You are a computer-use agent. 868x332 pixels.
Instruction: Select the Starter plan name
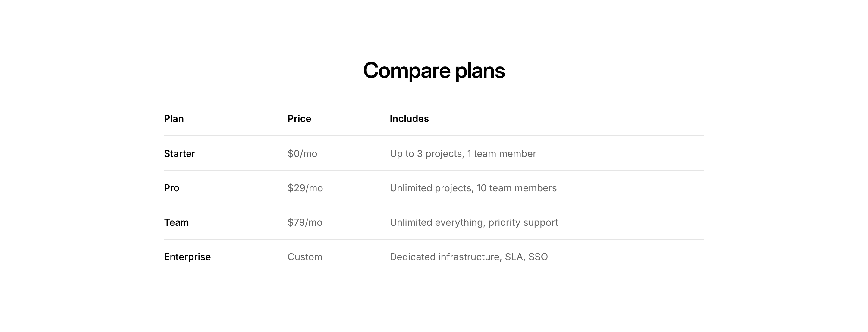[179, 154]
